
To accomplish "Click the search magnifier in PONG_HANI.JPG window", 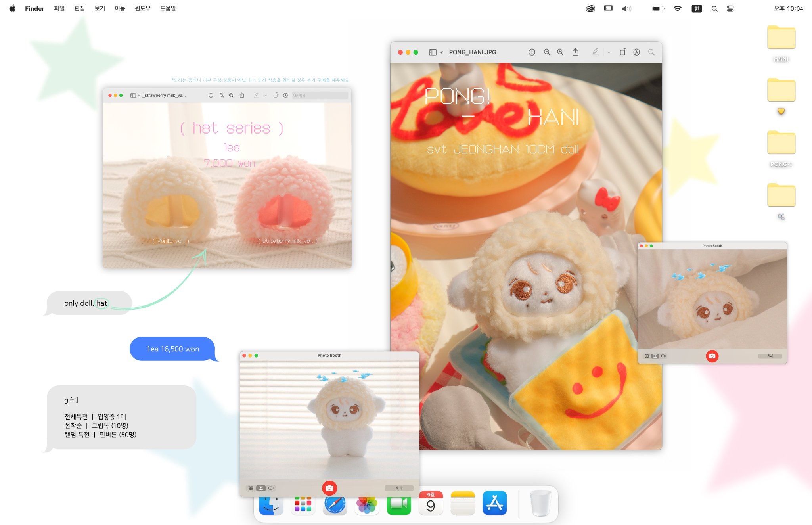I will [x=651, y=52].
